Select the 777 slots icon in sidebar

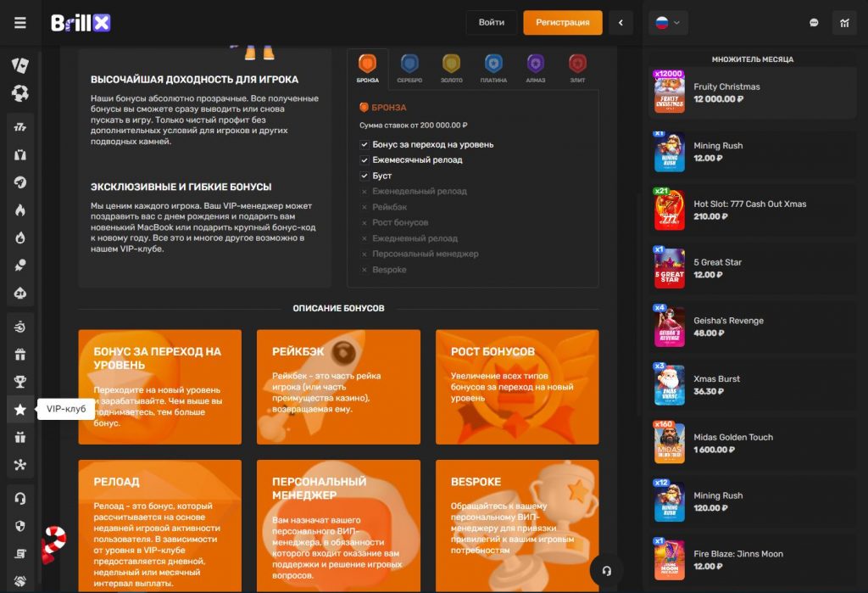(20, 127)
